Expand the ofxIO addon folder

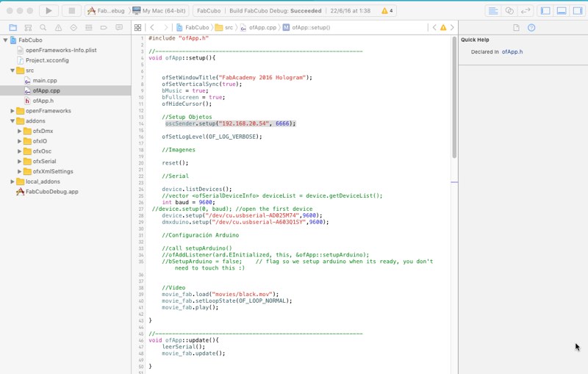click(x=20, y=141)
